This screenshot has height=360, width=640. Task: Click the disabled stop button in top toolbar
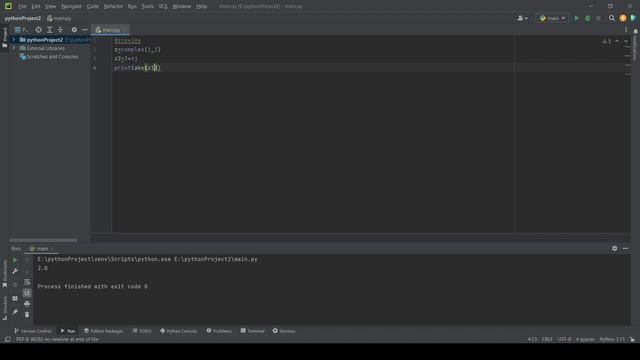pos(598,18)
